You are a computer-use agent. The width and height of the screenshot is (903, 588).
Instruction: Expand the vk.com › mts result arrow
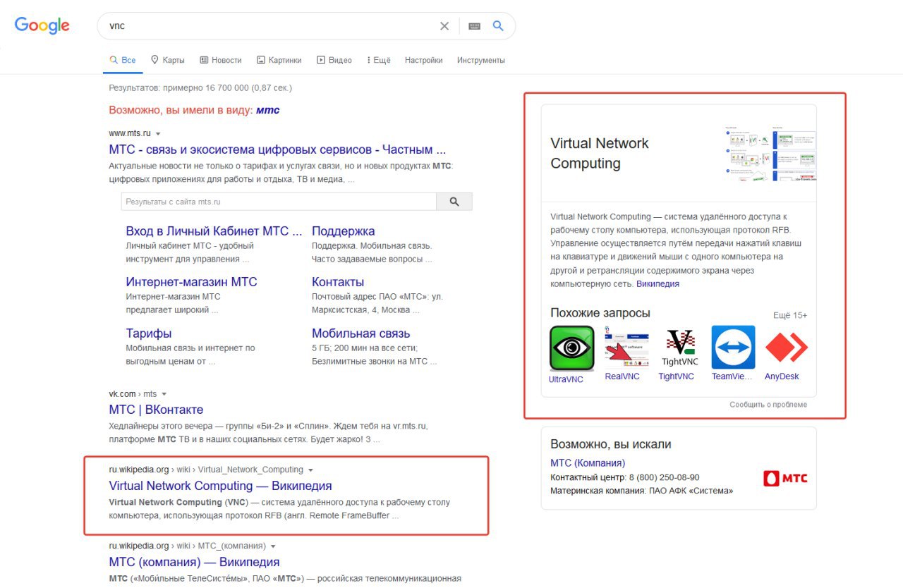tap(164, 394)
